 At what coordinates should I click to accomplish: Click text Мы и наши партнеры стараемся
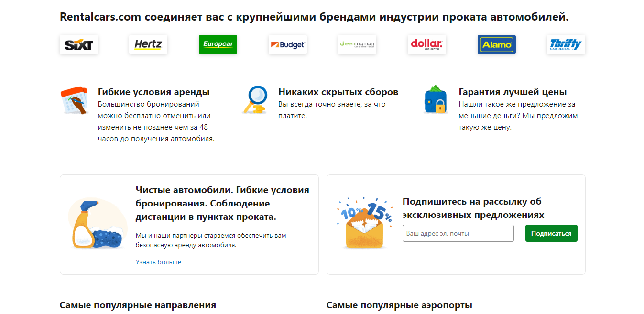(x=211, y=240)
